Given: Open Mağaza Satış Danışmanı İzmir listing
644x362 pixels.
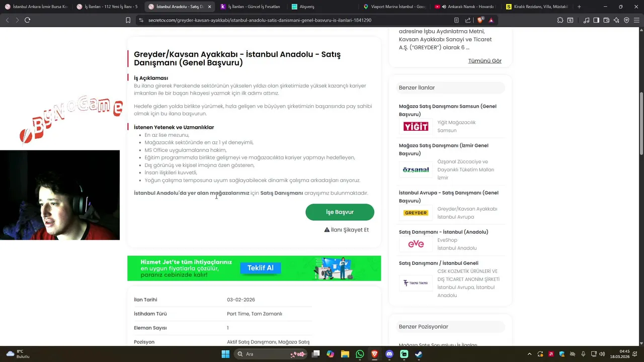Looking at the screenshot, I should tap(443, 149).
